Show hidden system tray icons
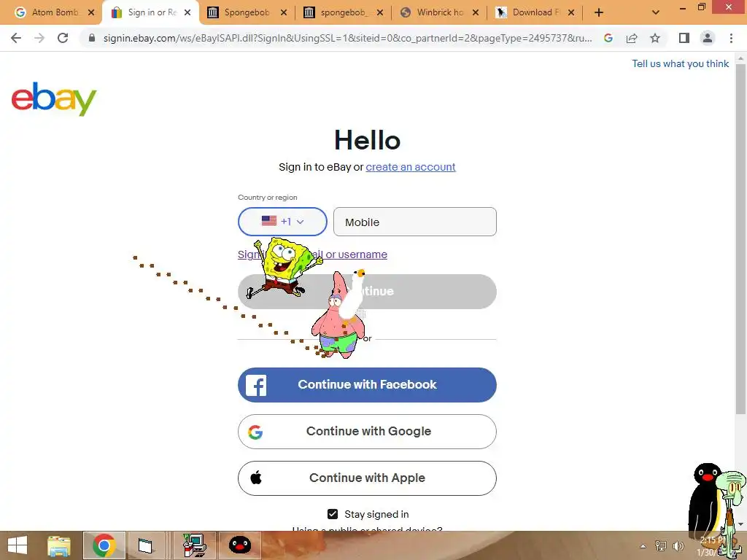The width and height of the screenshot is (747, 560). click(x=643, y=546)
